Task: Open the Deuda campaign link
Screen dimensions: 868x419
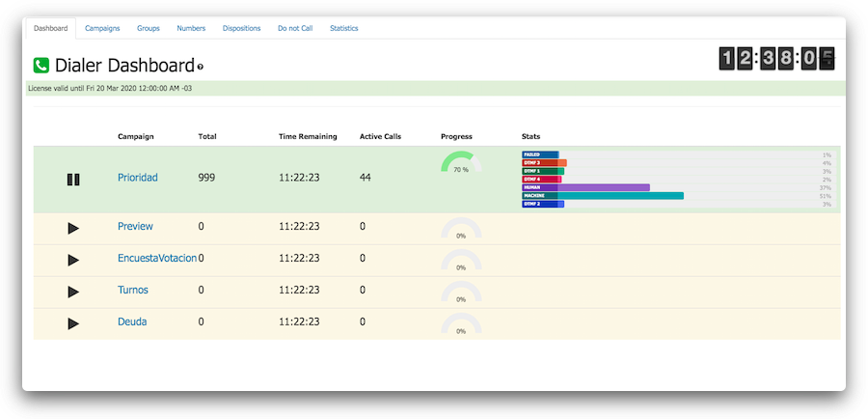Action: click(x=132, y=321)
